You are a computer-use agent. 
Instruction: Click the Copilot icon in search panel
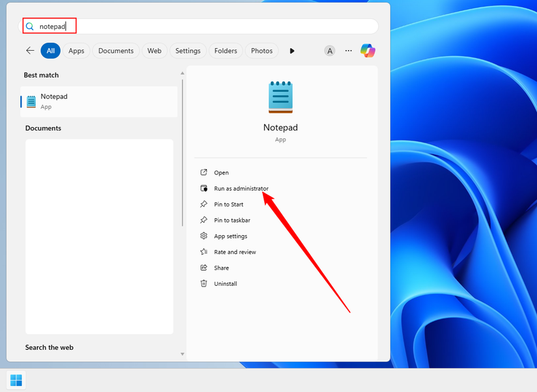(x=368, y=51)
